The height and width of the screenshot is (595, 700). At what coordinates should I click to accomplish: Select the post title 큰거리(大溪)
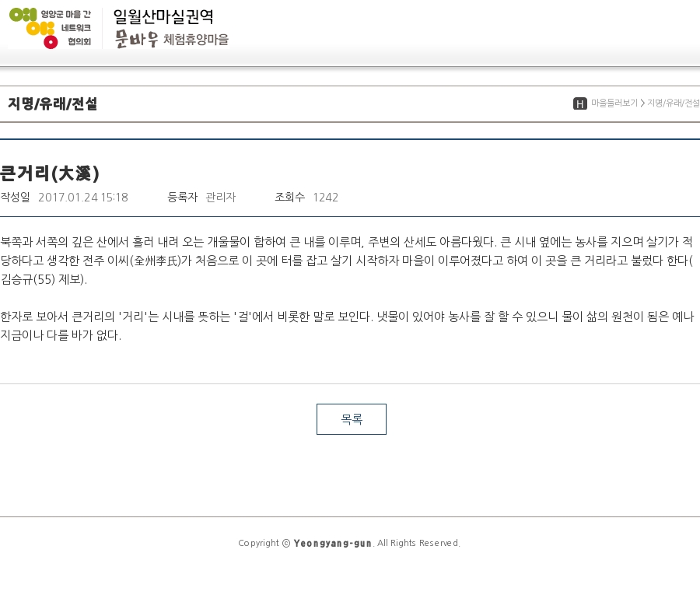pyautogui.click(x=50, y=173)
